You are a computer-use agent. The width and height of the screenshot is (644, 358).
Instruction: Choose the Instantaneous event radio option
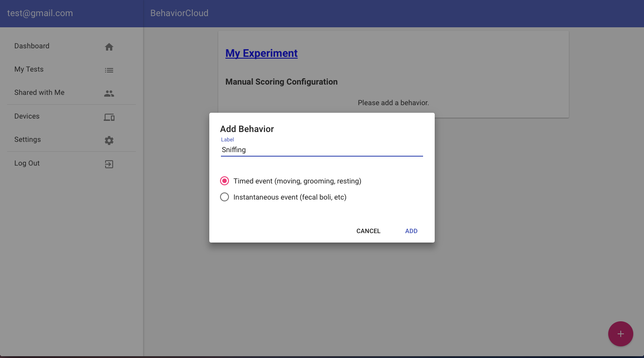tap(225, 197)
